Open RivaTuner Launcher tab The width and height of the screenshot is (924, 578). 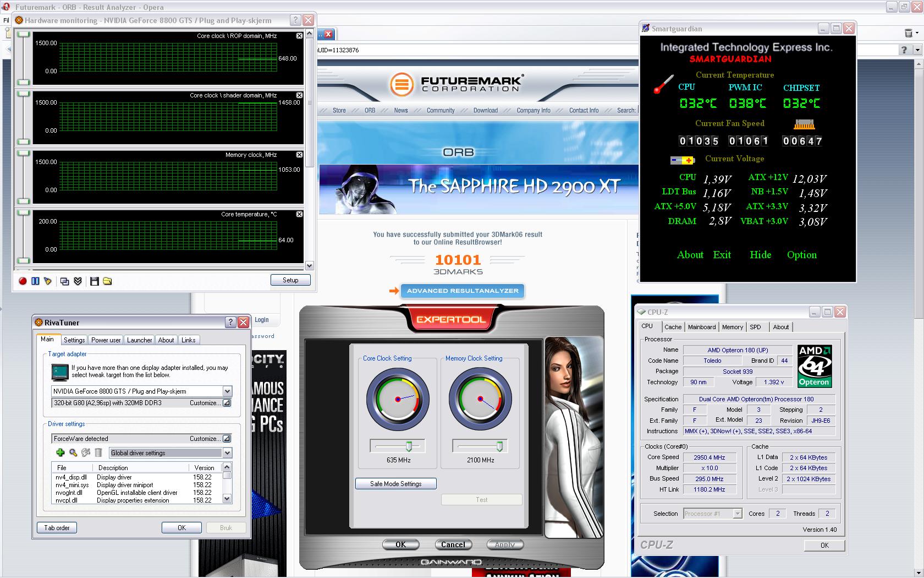tap(139, 340)
